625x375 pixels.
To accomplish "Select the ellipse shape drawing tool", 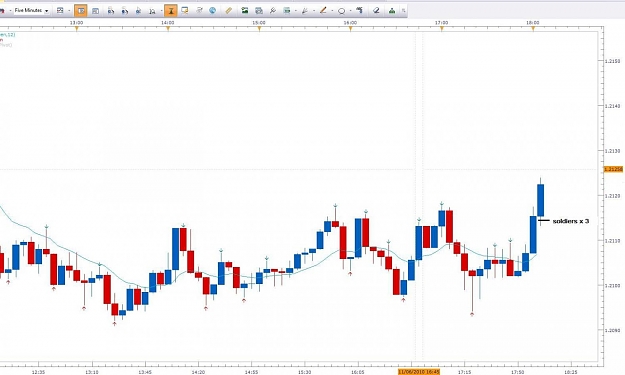I will [342, 11].
